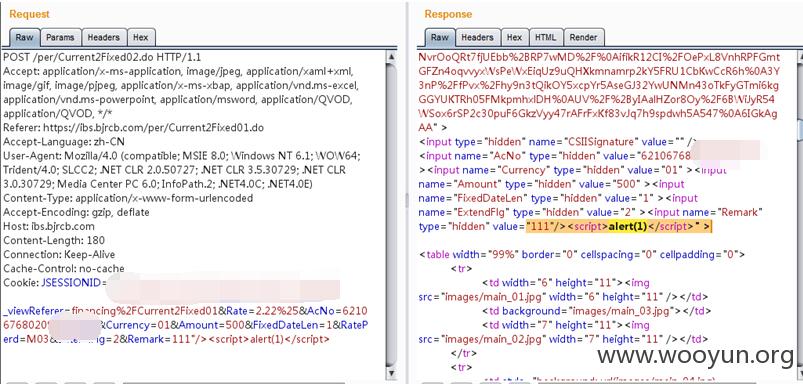
Task: Switch to the Response Hex tab
Action: (514, 37)
